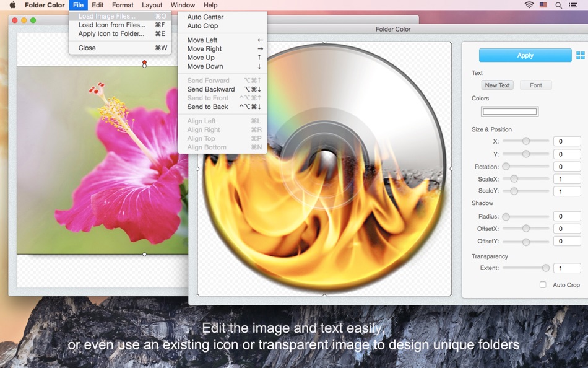Click the left edge handle of CD image

tap(198, 169)
